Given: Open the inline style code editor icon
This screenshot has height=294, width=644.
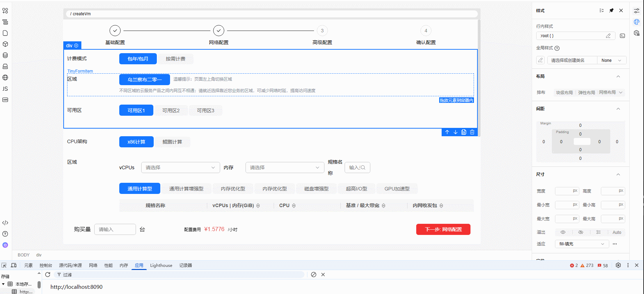Looking at the screenshot, I should pyautogui.click(x=622, y=36).
